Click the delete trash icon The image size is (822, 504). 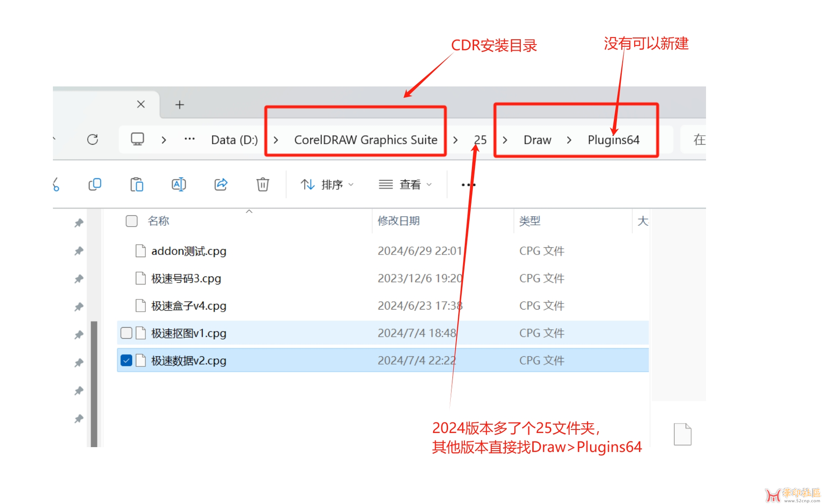coord(263,184)
